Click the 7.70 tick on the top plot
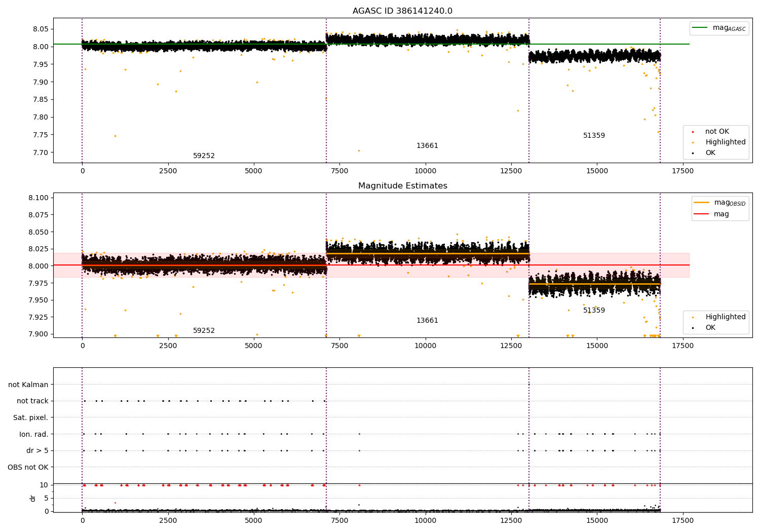Screen dimensions: 760x532 point(40,153)
